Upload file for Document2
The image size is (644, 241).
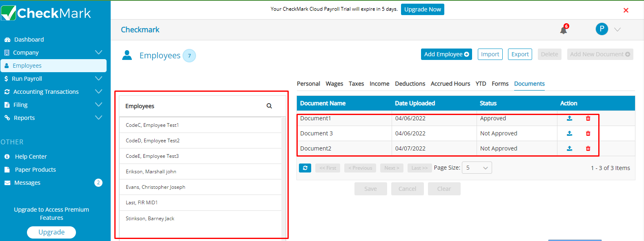[569, 148]
